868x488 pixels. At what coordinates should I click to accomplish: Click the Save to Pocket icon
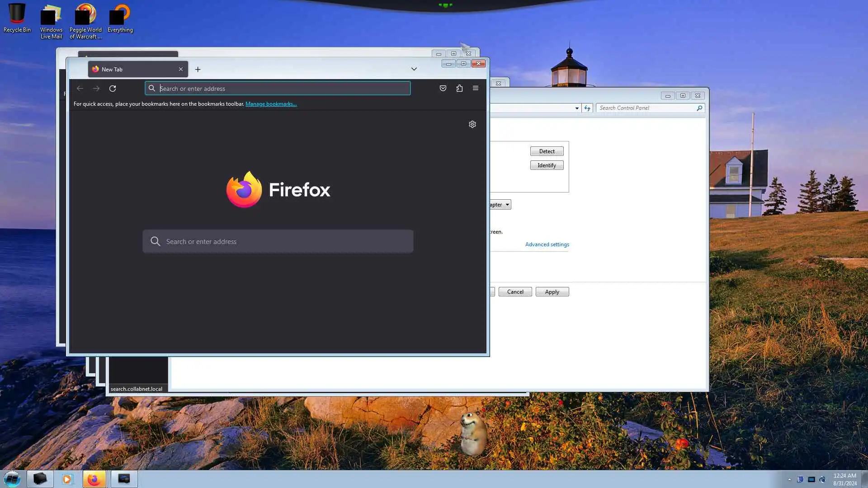[443, 88]
